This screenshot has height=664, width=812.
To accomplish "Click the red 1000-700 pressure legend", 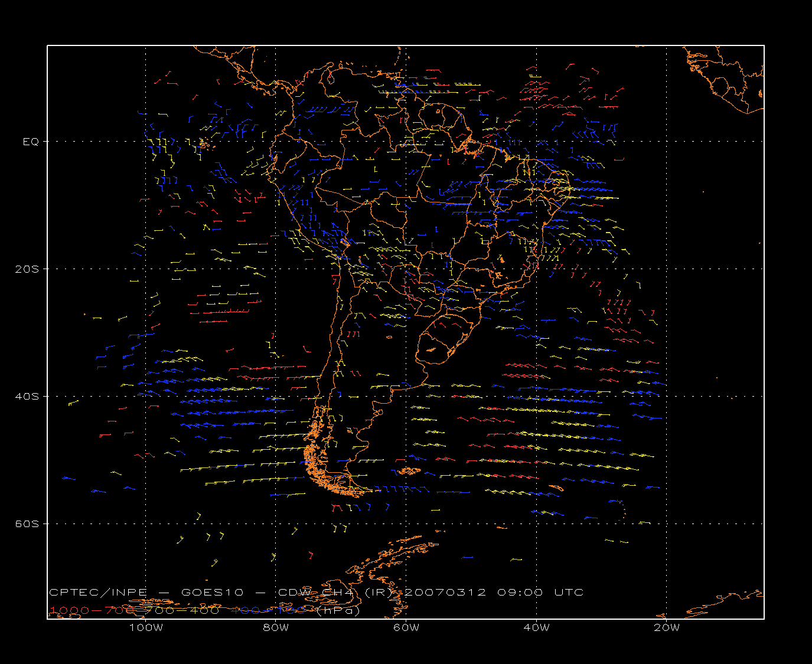I will (92, 610).
